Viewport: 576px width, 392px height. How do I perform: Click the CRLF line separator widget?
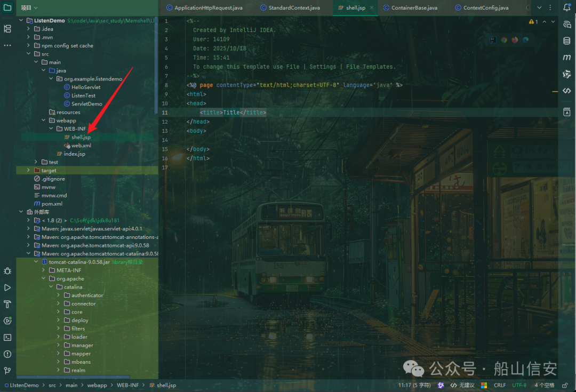(500, 385)
